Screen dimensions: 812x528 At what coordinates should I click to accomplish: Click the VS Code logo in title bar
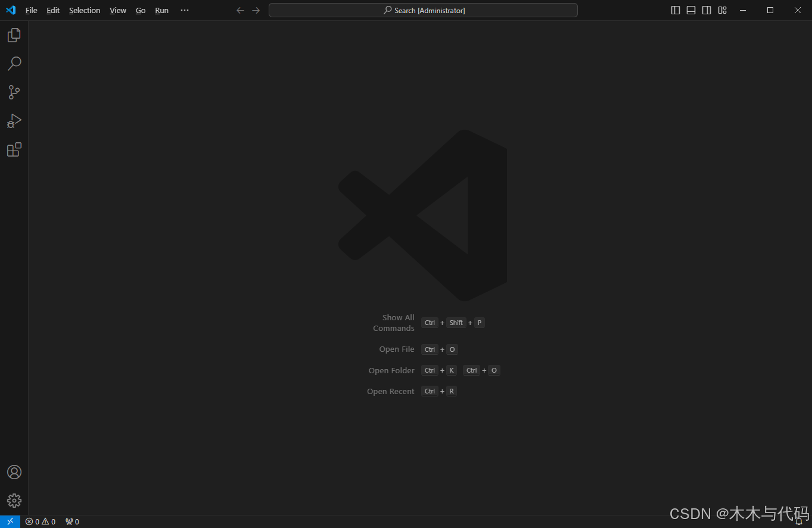pyautogui.click(x=10, y=10)
